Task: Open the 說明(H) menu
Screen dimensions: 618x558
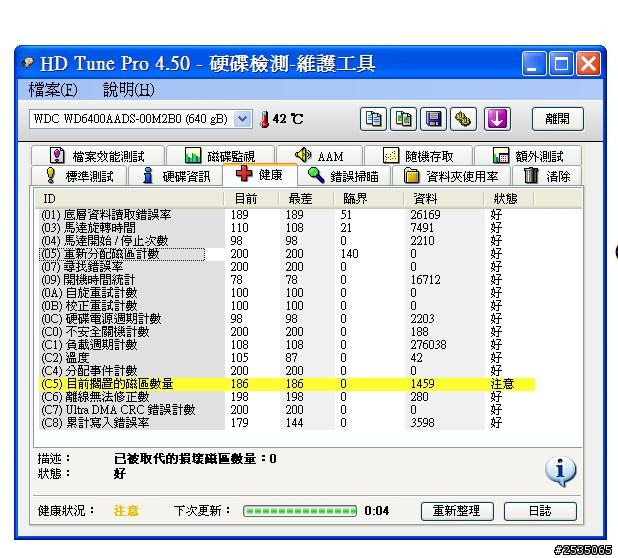Action: point(128,90)
